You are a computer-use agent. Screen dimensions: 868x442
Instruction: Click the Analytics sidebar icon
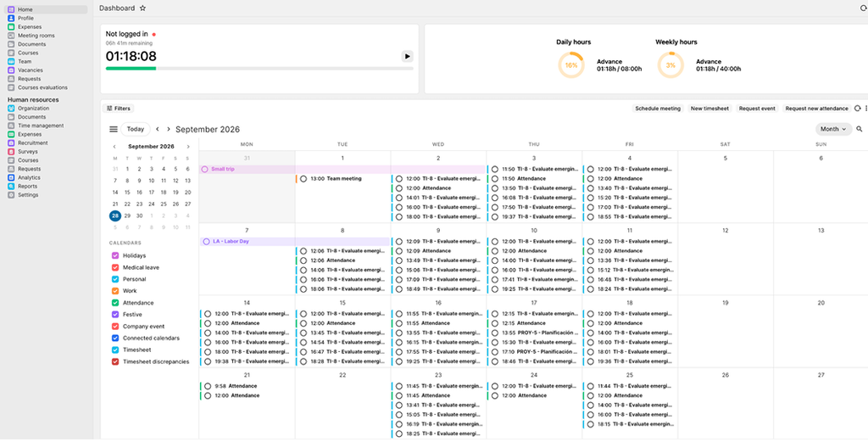coord(11,178)
